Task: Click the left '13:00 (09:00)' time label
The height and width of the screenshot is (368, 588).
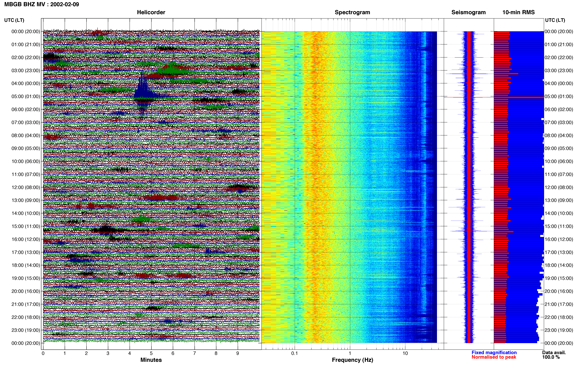Action: coord(26,200)
